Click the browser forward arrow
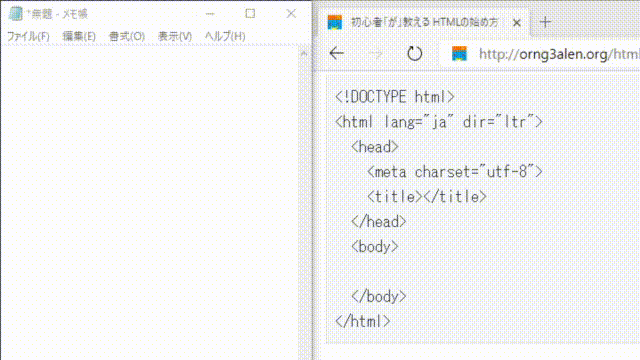 pos(376,53)
